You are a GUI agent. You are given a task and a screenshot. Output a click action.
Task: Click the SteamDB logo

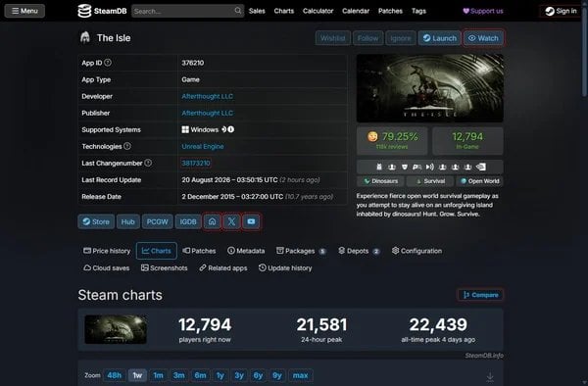102,11
